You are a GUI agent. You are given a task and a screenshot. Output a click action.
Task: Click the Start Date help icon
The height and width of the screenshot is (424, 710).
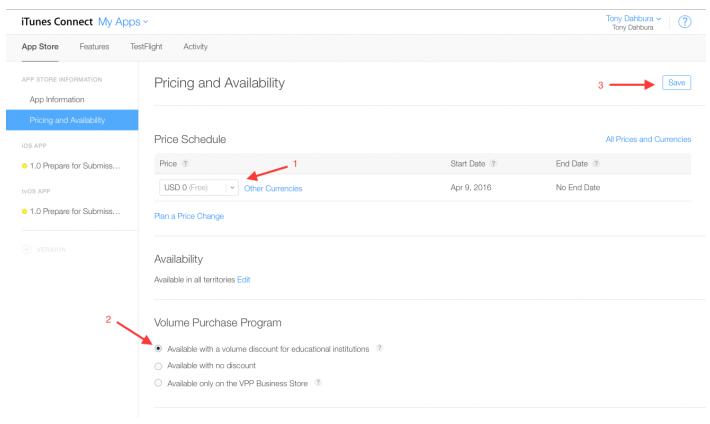click(x=494, y=164)
